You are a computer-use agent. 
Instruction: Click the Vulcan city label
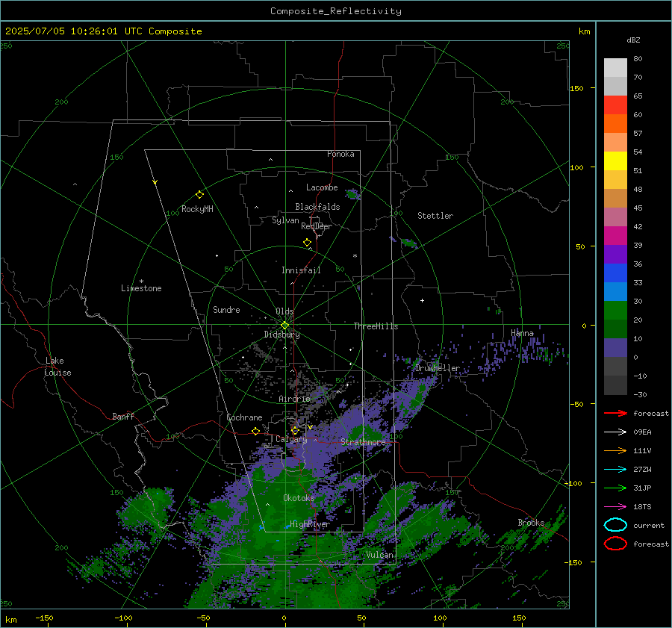click(x=379, y=555)
